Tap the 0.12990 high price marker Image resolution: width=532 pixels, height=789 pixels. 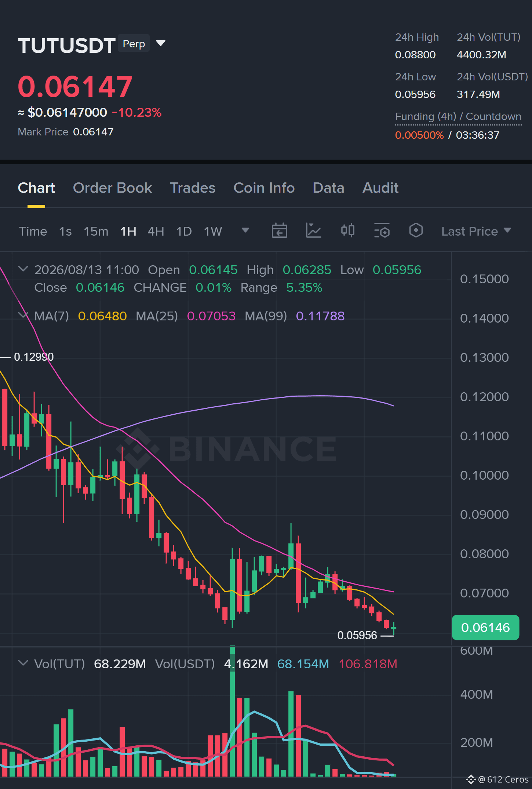click(34, 357)
